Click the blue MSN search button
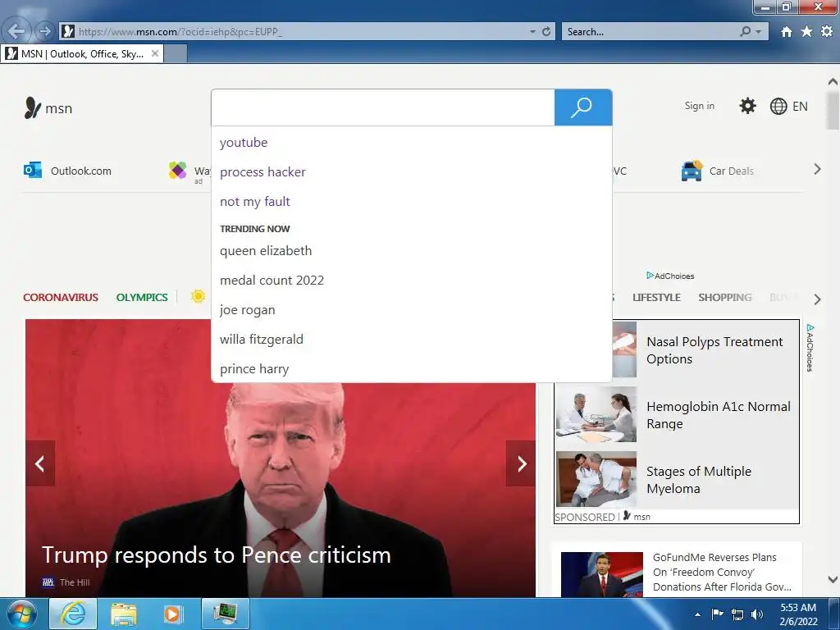 click(583, 107)
